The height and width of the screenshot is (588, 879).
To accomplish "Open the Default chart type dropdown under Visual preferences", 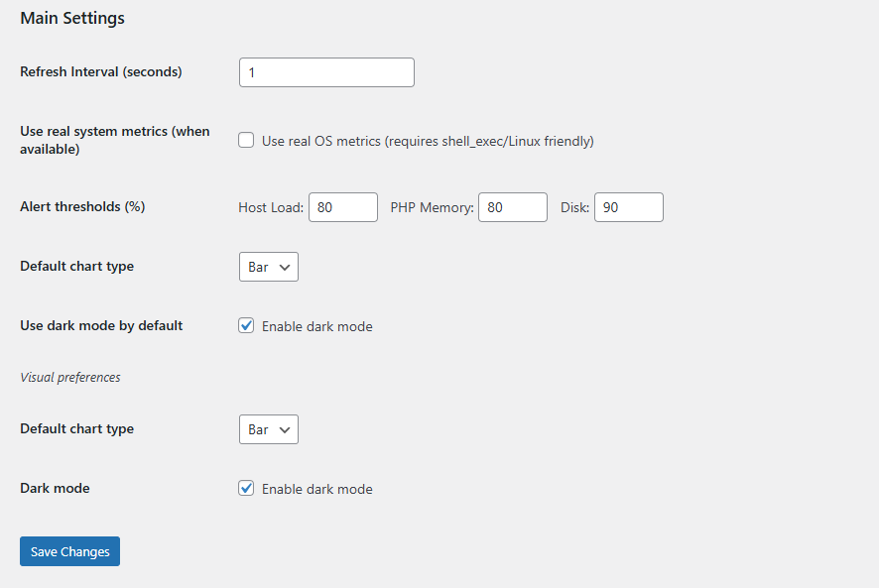I will (269, 429).
